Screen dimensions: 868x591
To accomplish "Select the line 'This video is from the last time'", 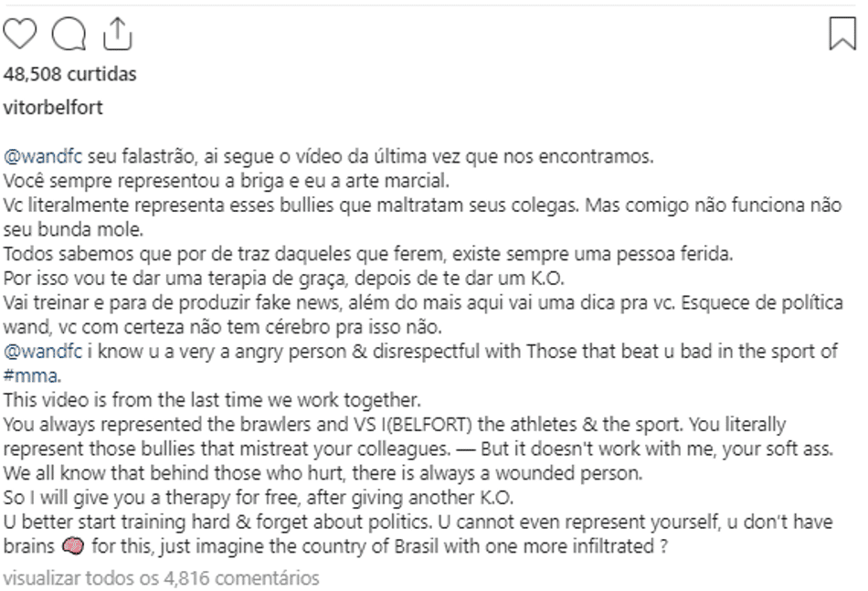I will coord(212,399).
